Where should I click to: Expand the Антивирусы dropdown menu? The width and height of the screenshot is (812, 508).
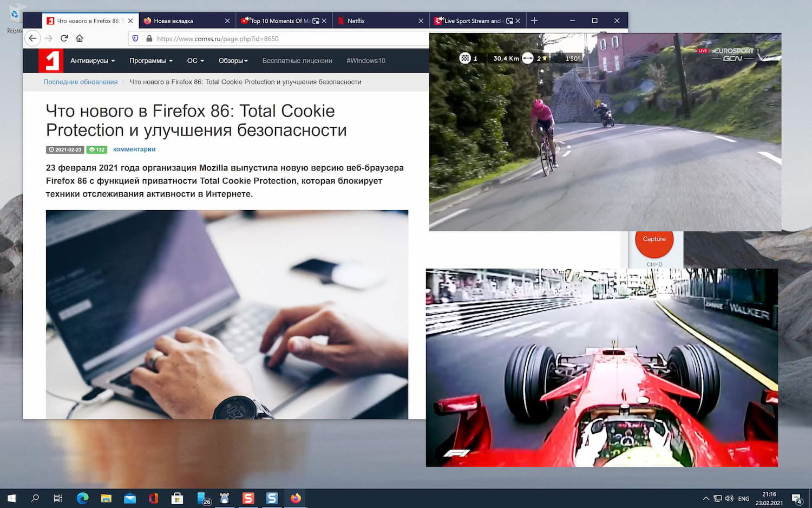tap(93, 61)
